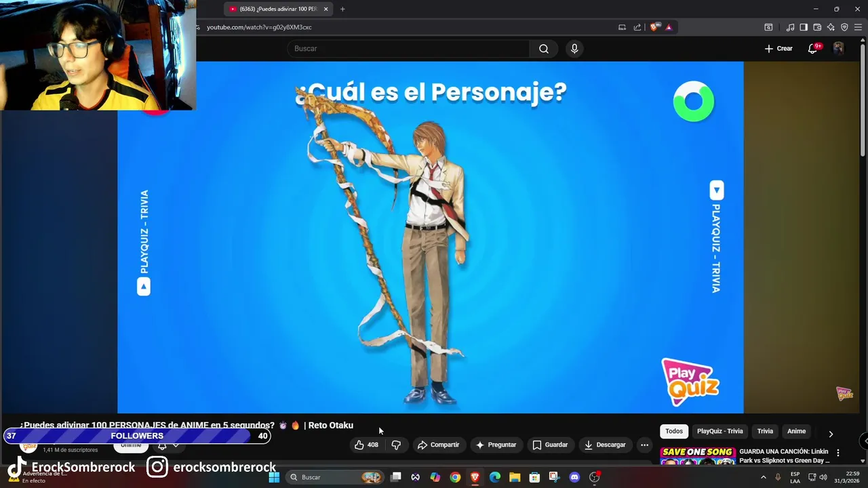This screenshot has height=488, width=868.
Task: Open Brave Rewards triangle icon
Action: tap(669, 27)
